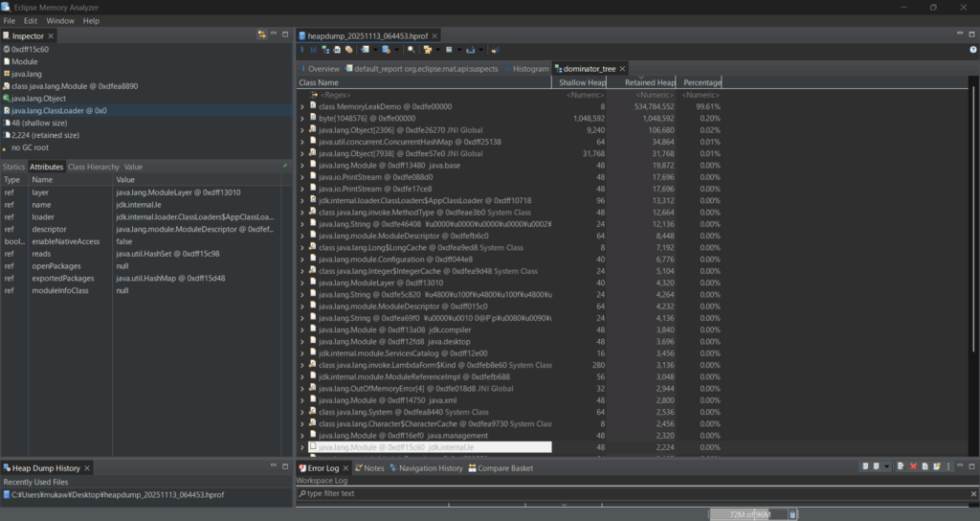Click the Link with Snapshot icon in Inspector
980x521 pixels.
click(261, 35)
